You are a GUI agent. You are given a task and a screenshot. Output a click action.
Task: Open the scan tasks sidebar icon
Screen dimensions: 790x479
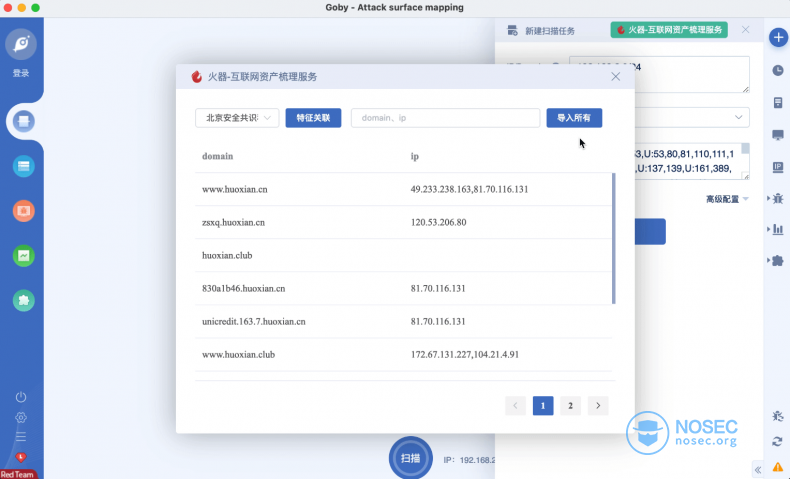(x=24, y=121)
